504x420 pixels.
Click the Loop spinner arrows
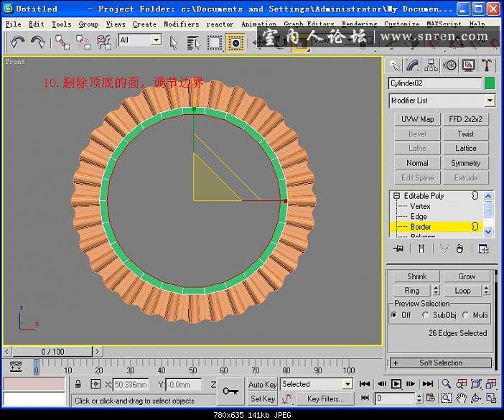pyautogui.click(x=486, y=290)
